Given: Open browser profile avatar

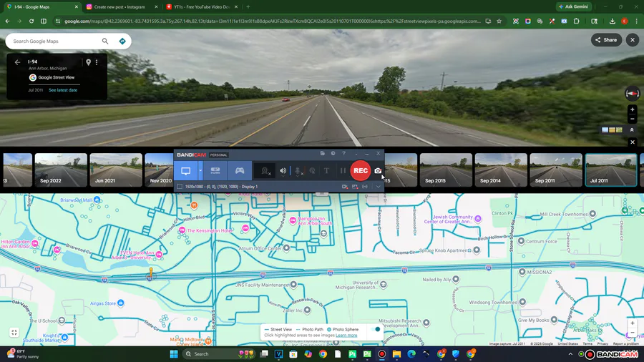Looking at the screenshot, I should pyautogui.click(x=624, y=21).
